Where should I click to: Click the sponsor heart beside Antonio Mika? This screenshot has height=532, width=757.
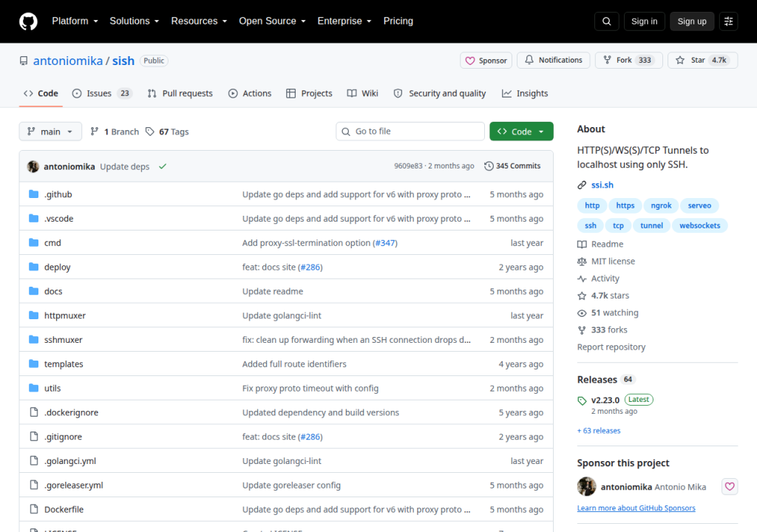[730, 486]
